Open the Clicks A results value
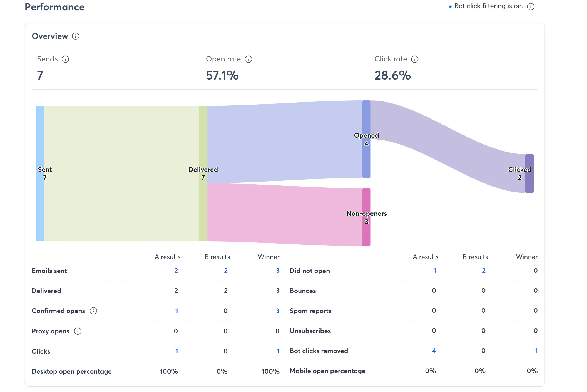587x392 pixels. click(x=176, y=351)
